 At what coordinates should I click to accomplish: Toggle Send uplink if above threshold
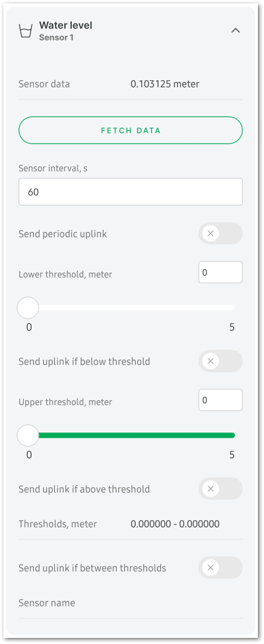pyautogui.click(x=221, y=489)
